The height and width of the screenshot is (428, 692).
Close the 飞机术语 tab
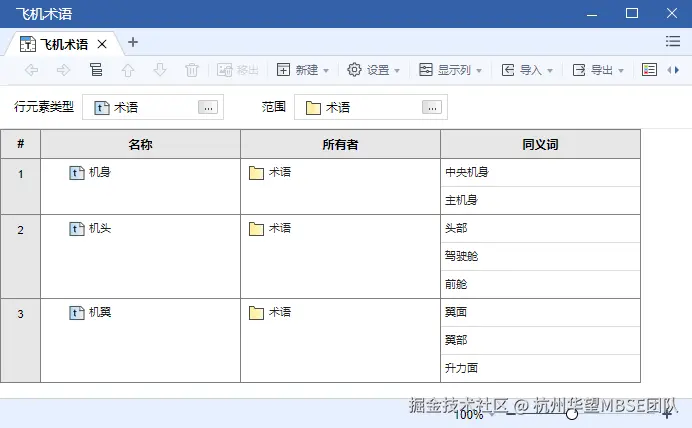point(102,44)
